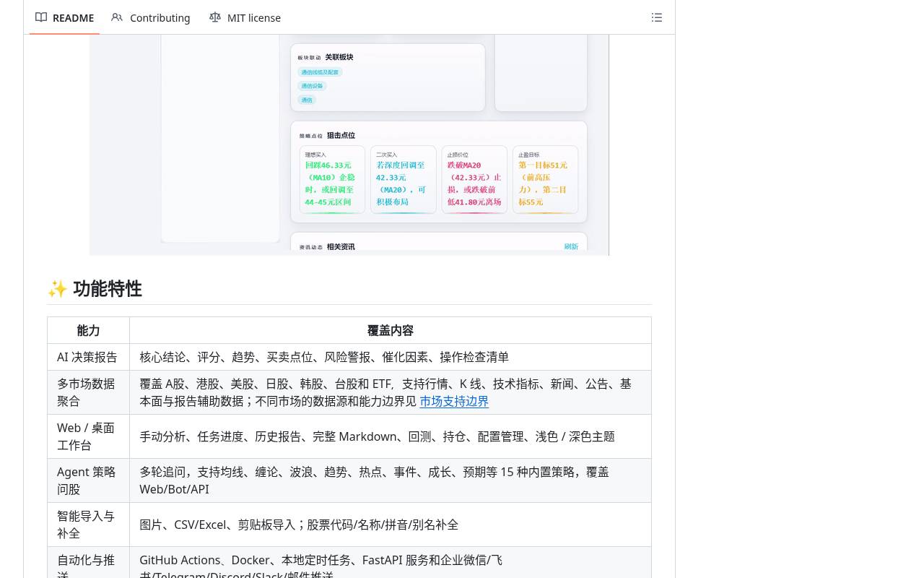Click the 止盈目标 price card
The width and height of the screenshot is (924, 578).
click(x=545, y=179)
